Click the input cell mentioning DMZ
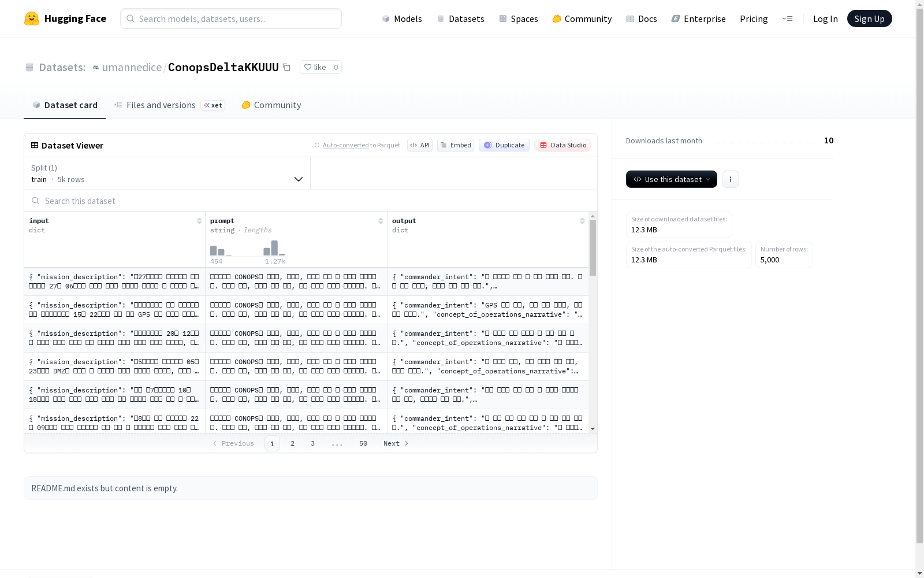The width and height of the screenshot is (924, 578). coord(114,366)
